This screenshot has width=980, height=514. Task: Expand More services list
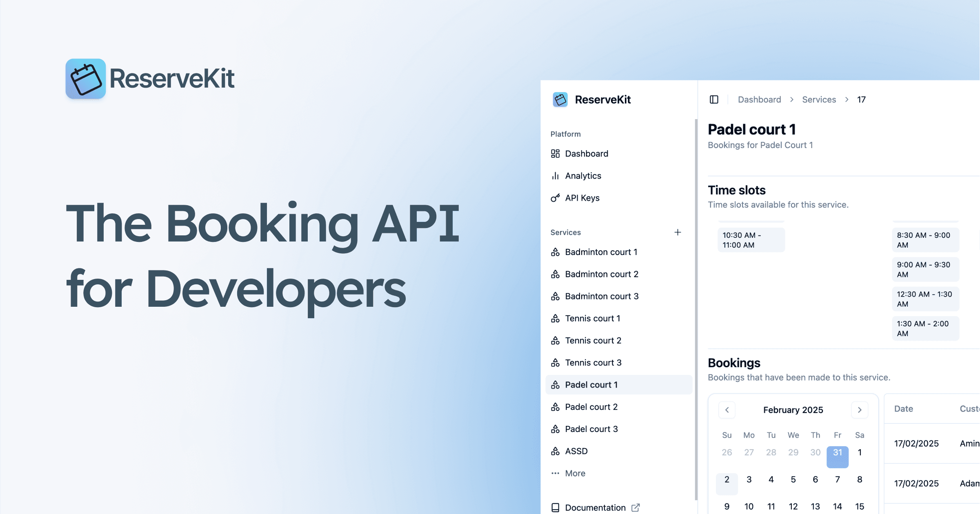[619, 473]
